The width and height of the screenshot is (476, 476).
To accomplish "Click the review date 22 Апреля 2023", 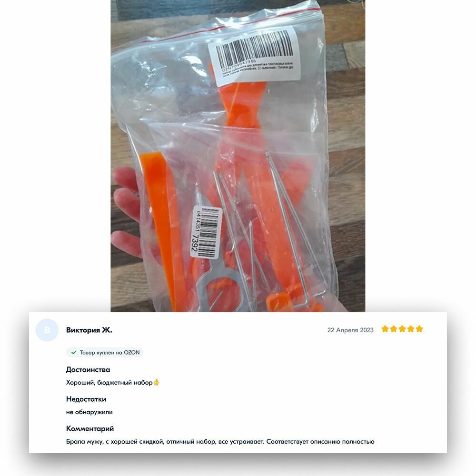I will pyautogui.click(x=350, y=330).
